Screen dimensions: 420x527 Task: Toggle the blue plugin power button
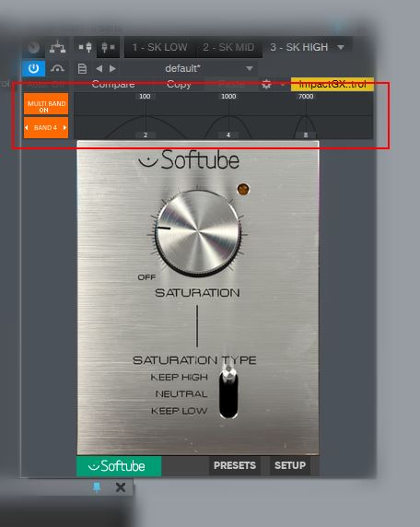(33, 68)
